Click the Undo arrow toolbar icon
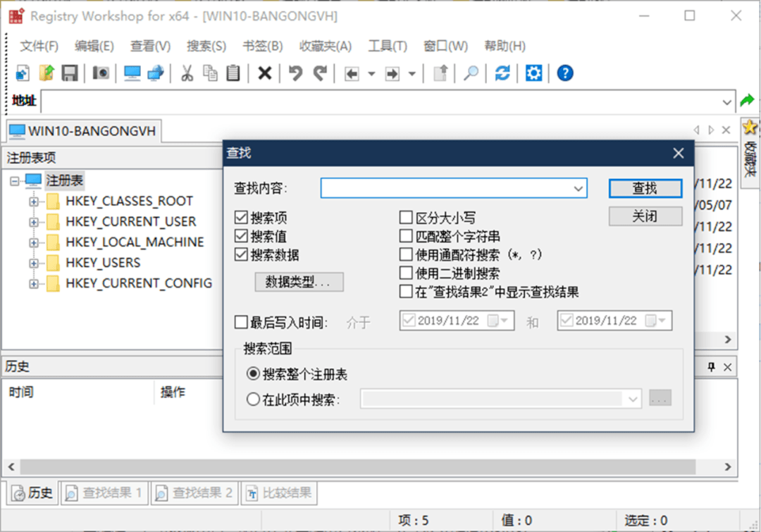Viewport: 761px width, 532px height. click(x=296, y=73)
